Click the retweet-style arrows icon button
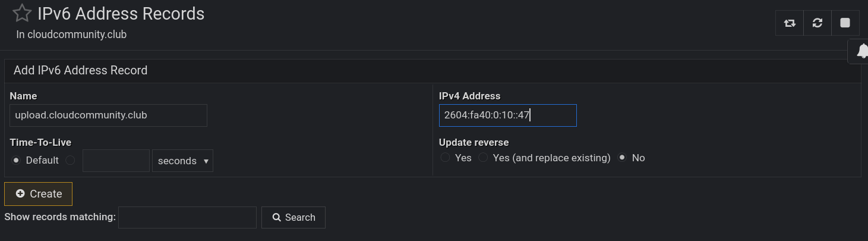868x241 pixels. pyautogui.click(x=790, y=23)
